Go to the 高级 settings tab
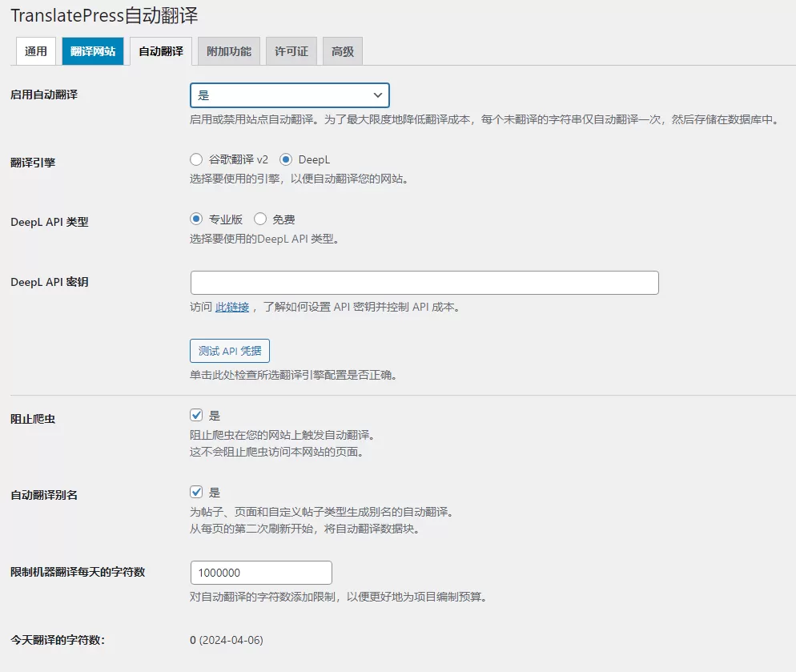796x672 pixels. [342, 50]
